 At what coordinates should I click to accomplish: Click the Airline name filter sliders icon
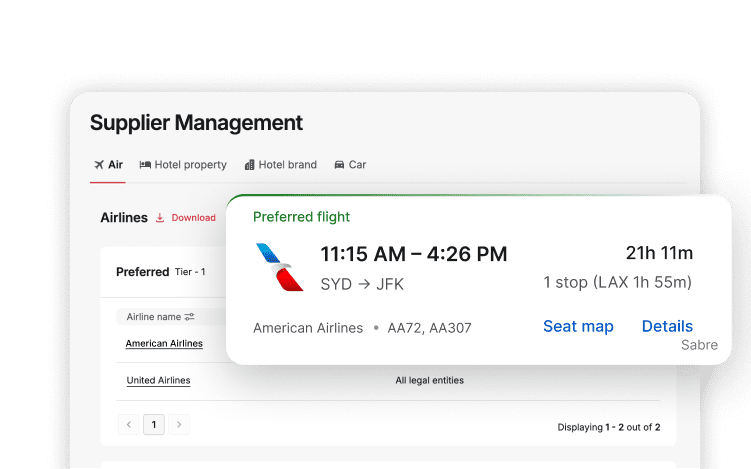click(189, 317)
